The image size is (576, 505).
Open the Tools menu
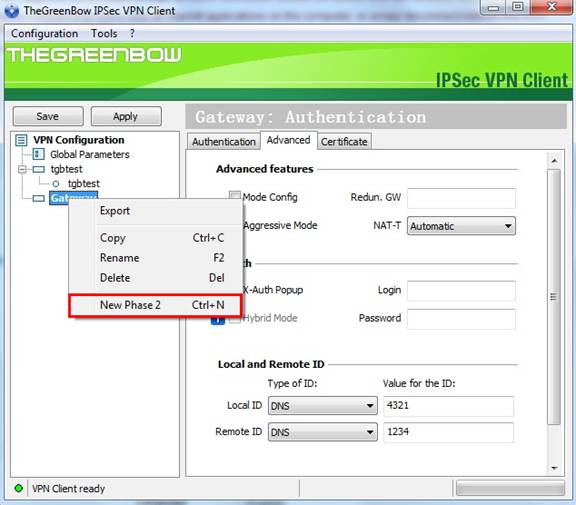coord(104,33)
